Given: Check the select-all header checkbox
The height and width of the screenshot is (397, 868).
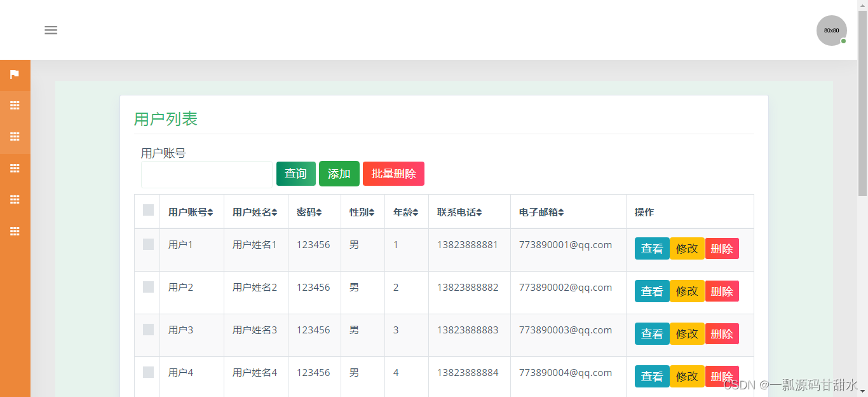Looking at the screenshot, I should click(x=148, y=210).
